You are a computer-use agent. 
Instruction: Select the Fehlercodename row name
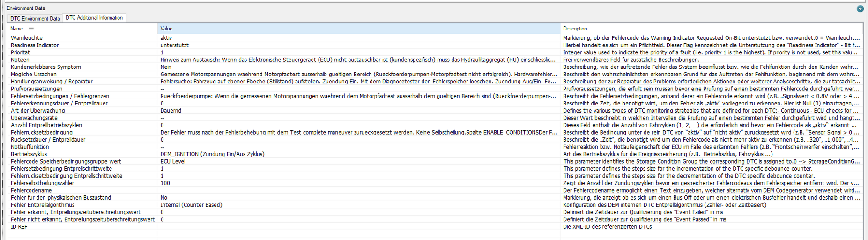pyautogui.click(x=31, y=190)
